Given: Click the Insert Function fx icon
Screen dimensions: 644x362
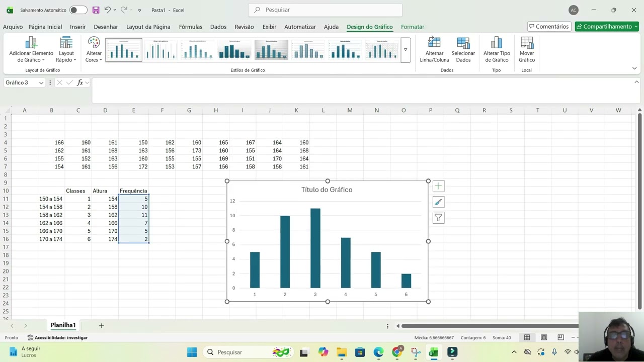Looking at the screenshot, I should pyautogui.click(x=80, y=82).
